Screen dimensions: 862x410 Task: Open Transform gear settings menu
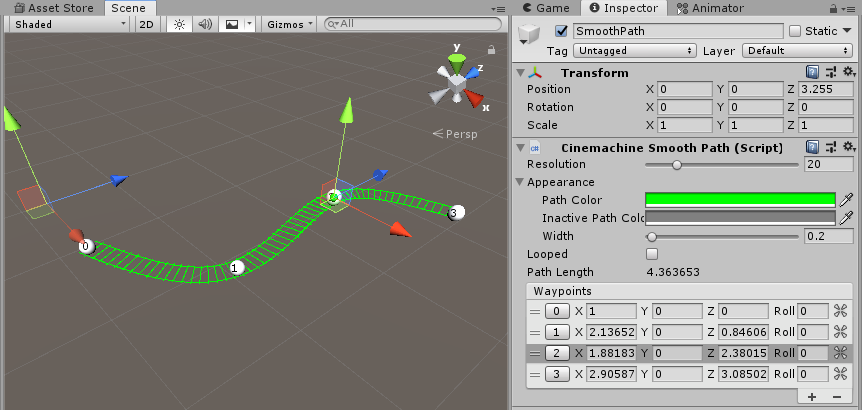pyautogui.click(x=850, y=72)
